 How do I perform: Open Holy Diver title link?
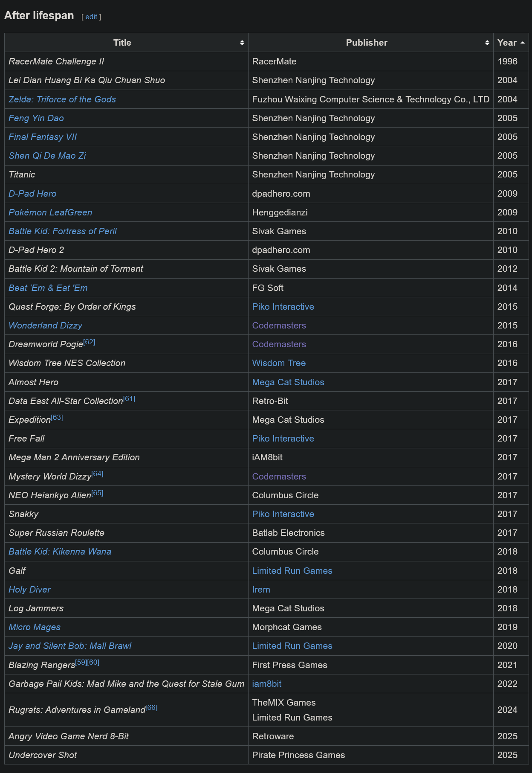click(x=29, y=590)
